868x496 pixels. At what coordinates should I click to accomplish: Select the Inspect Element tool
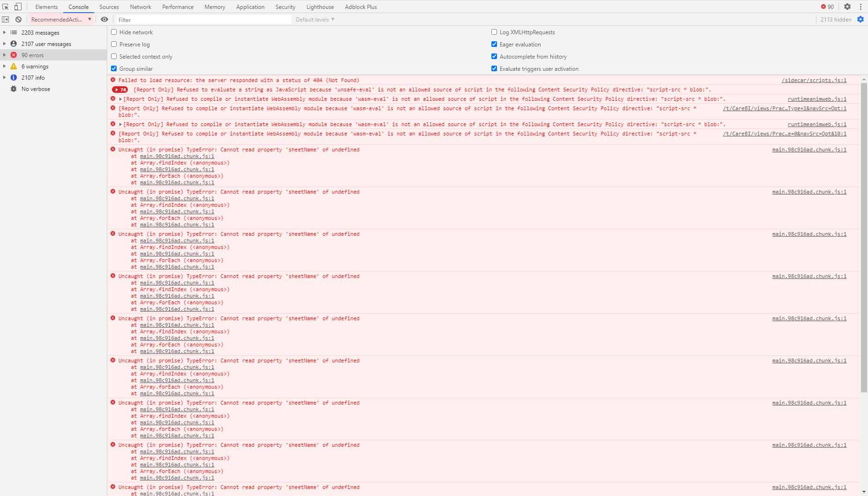tap(6, 7)
